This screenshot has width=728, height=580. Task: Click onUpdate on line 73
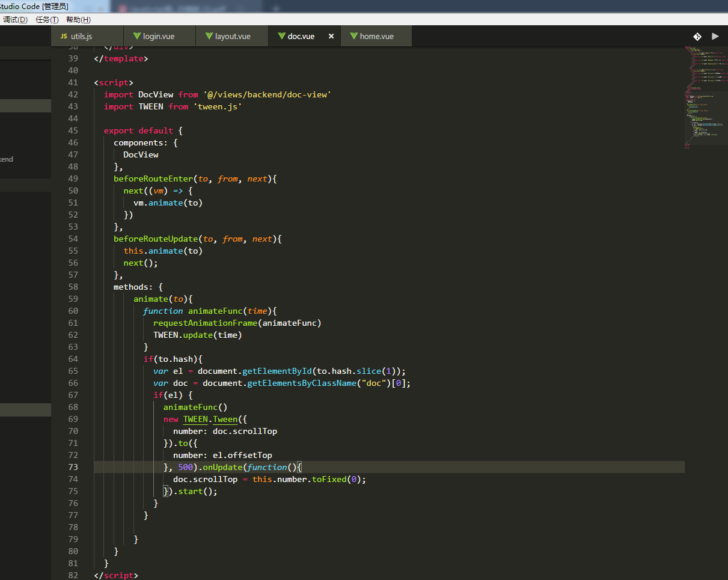[x=222, y=467]
